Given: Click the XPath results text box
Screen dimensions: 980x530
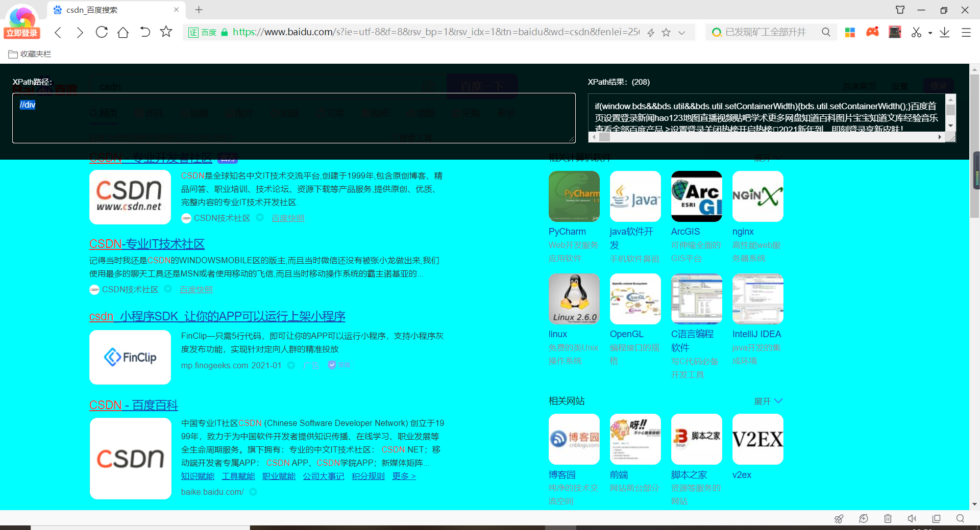Looking at the screenshot, I should pos(767,113).
